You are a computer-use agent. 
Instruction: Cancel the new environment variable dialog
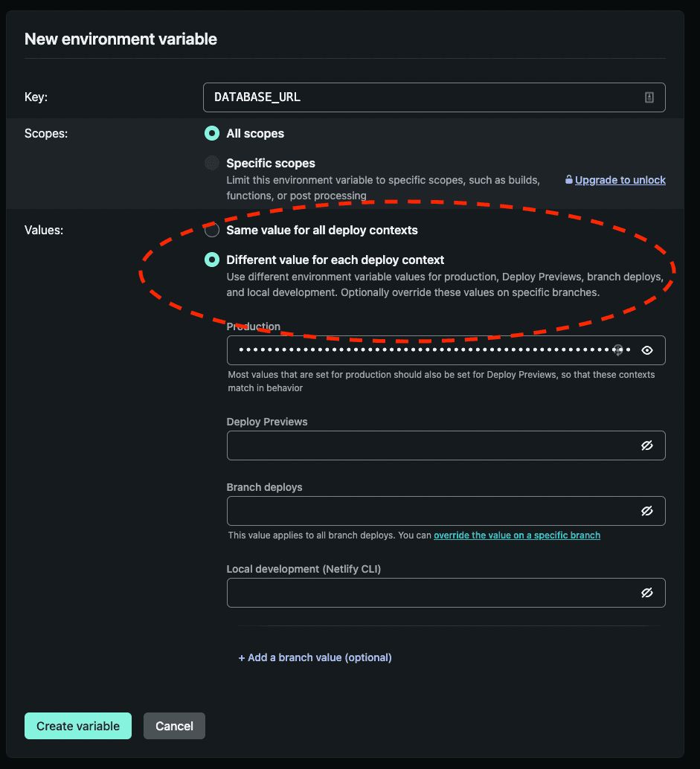click(174, 726)
